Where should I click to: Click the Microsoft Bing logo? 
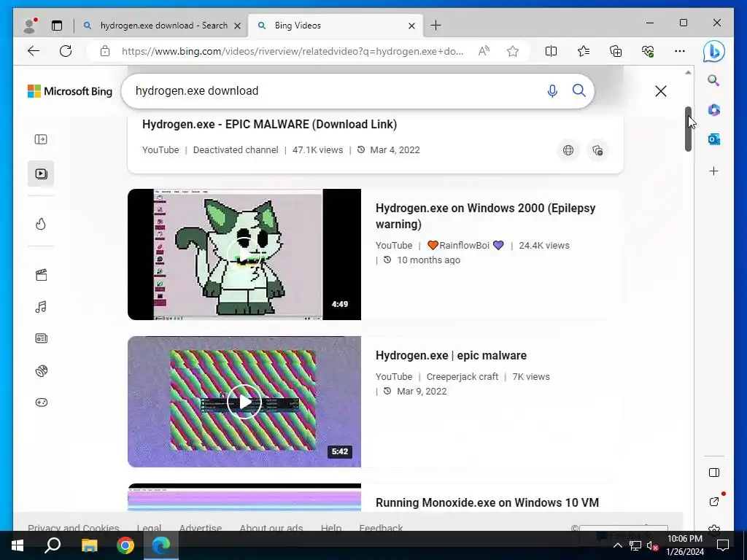click(x=70, y=91)
